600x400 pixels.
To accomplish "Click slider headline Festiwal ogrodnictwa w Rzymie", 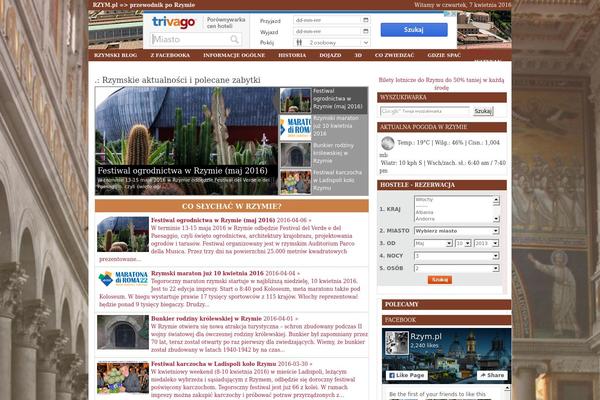I will (x=183, y=171).
